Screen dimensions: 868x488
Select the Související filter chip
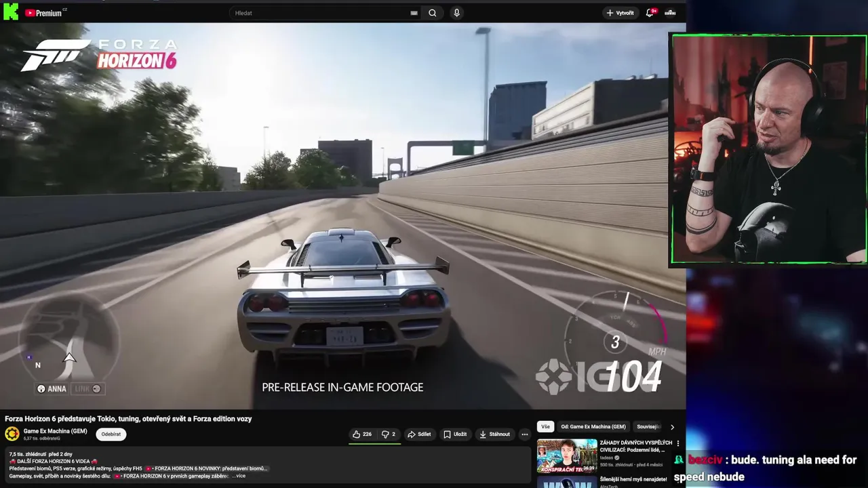648,426
